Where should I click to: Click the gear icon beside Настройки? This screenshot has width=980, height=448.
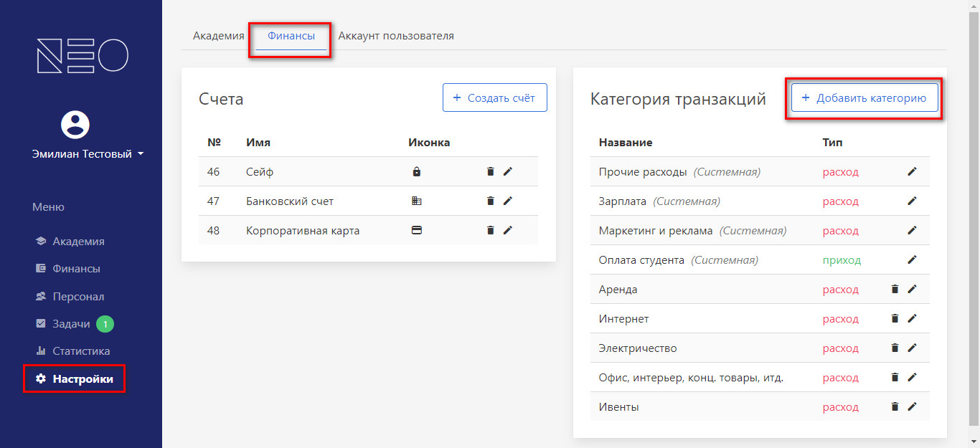tap(41, 378)
